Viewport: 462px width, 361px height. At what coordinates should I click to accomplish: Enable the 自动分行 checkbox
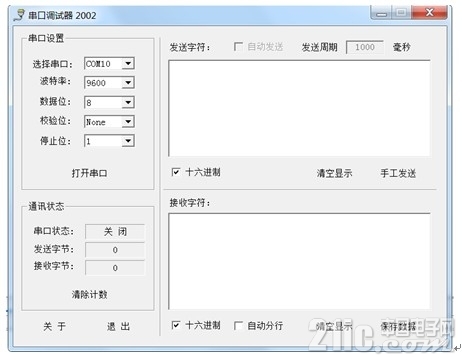(238, 325)
